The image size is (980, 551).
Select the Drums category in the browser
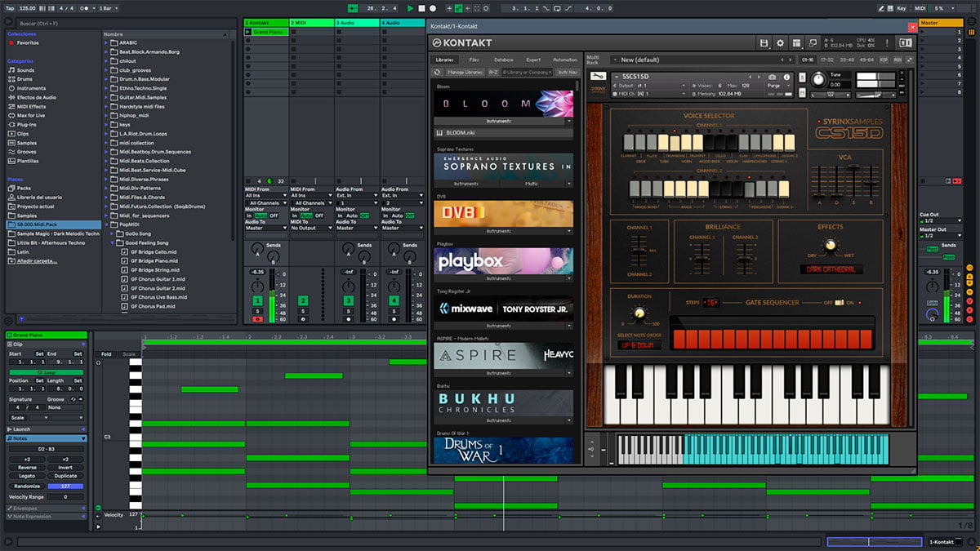(24, 79)
